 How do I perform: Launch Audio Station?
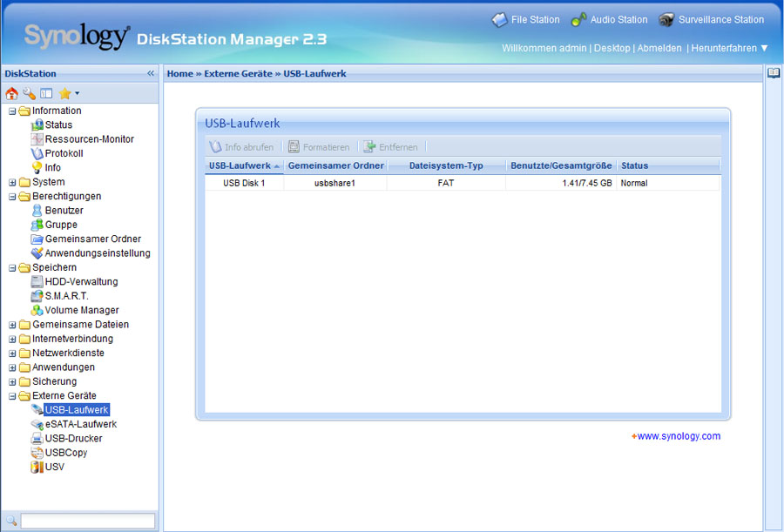[609, 20]
